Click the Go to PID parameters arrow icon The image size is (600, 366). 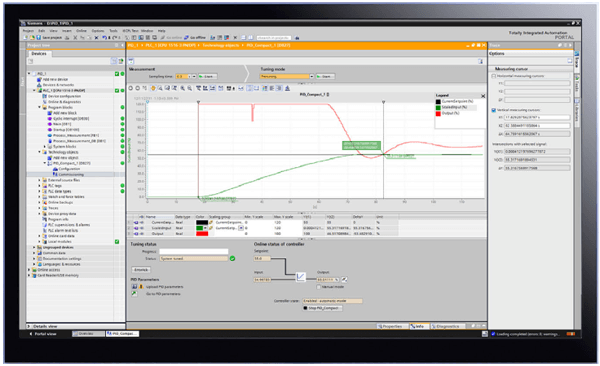(x=134, y=294)
